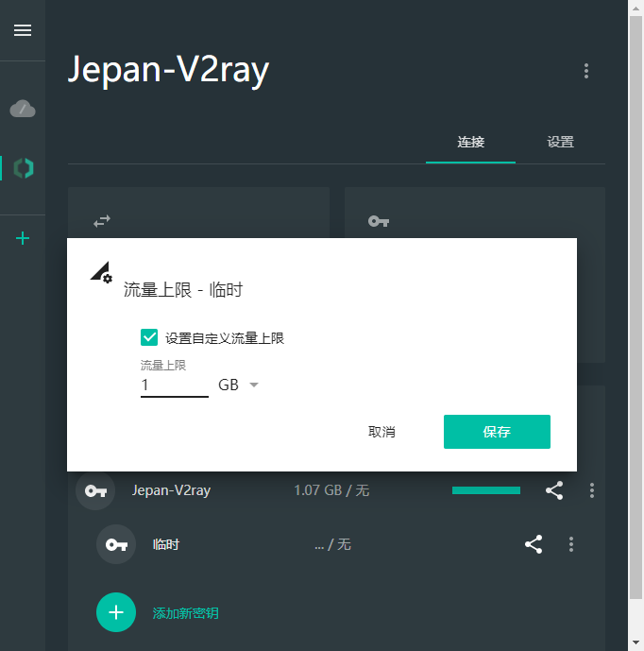Focus the 流量上限 value input field
This screenshot has width=644, height=651.
(175, 385)
